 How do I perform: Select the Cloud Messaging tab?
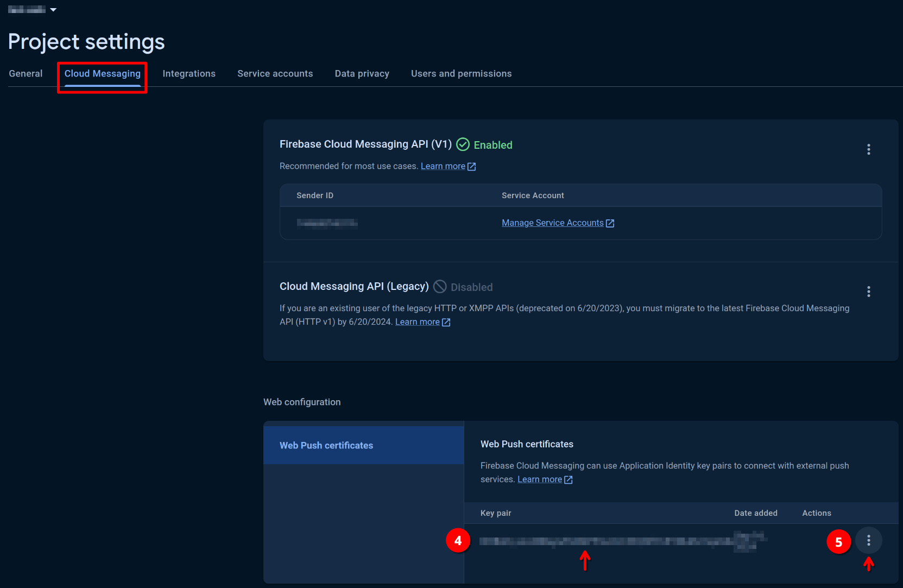[103, 73]
